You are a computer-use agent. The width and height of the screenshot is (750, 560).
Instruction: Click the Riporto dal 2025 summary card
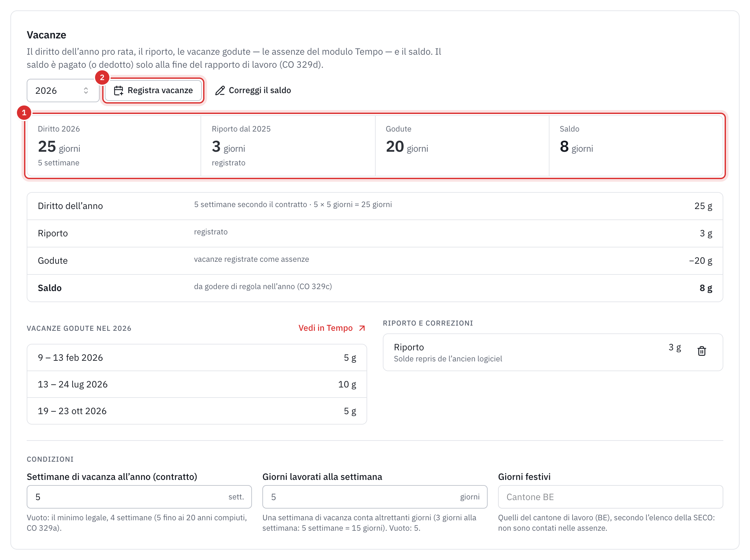(288, 146)
